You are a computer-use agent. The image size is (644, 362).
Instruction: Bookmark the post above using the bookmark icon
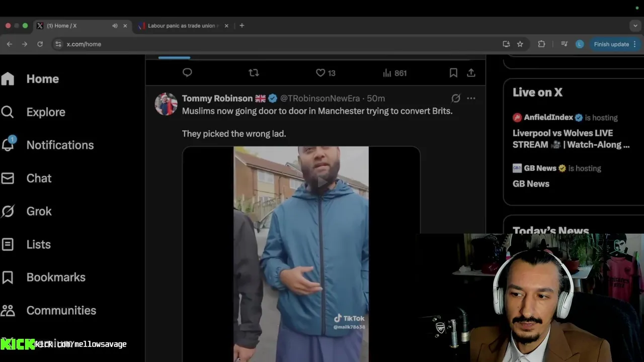[453, 73]
